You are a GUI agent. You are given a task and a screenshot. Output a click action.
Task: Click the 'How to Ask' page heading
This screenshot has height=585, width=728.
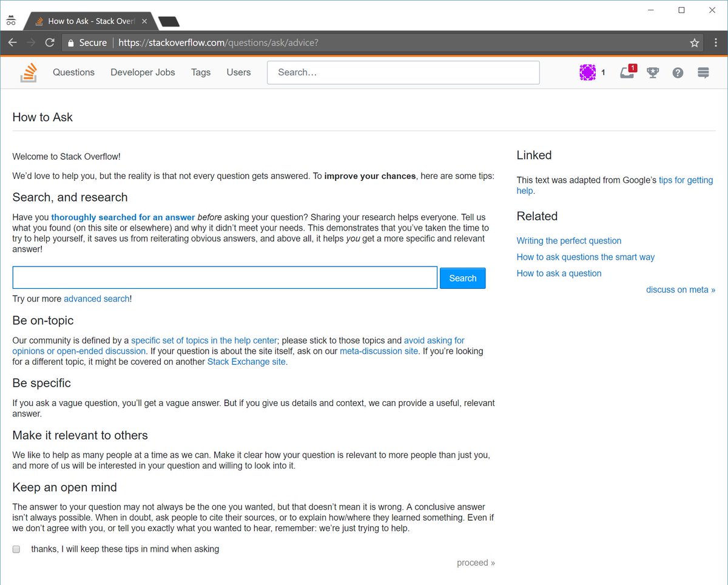click(x=42, y=117)
